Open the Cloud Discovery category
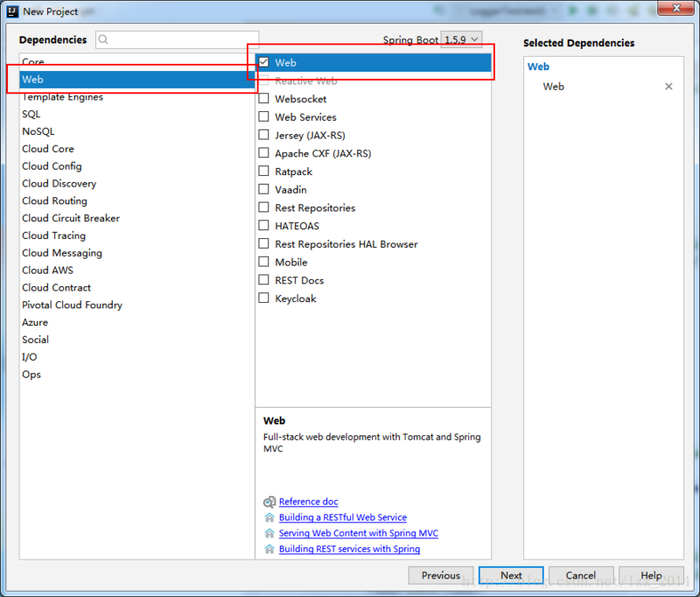This screenshot has height=597, width=700. pyautogui.click(x=136, y=184)
